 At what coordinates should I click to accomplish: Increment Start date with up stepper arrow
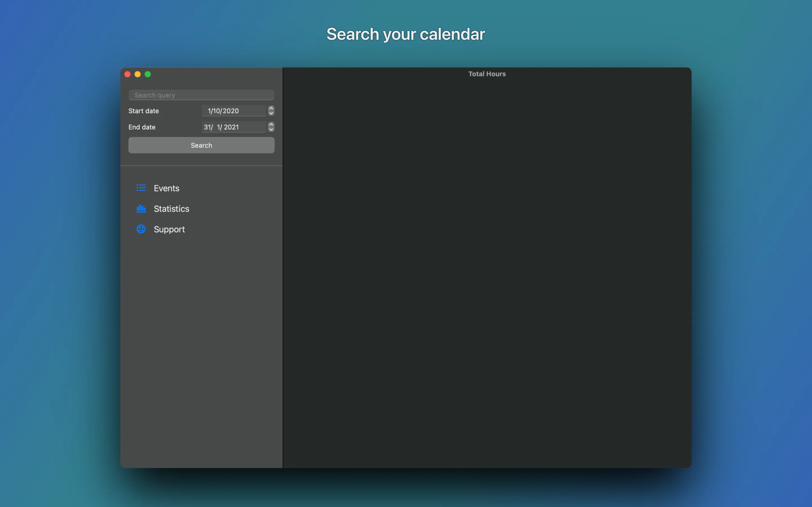coord(271,108)
